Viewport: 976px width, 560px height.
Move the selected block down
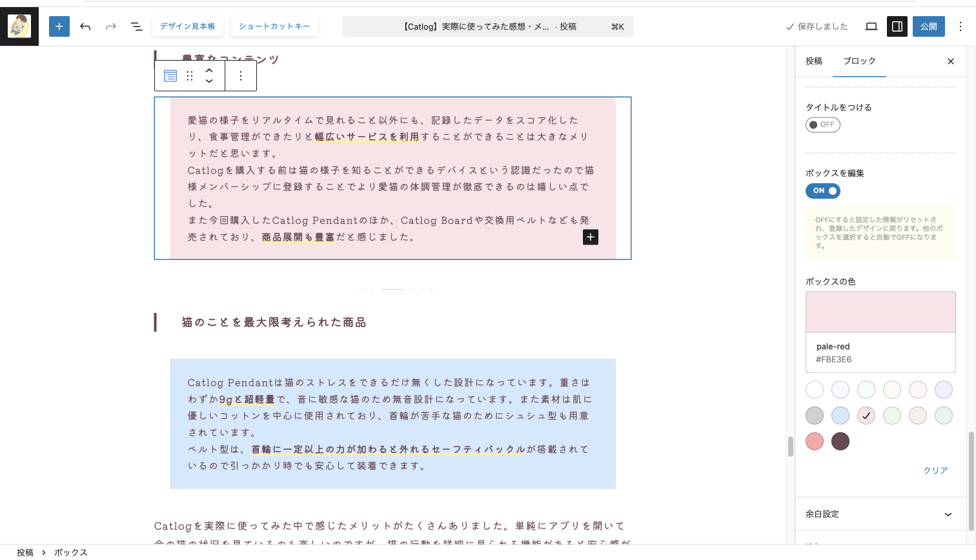pos(209,81)
